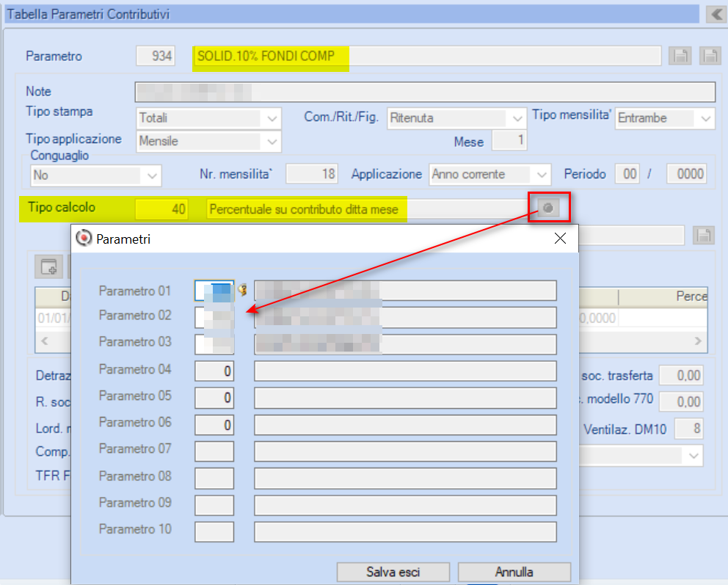The height and width of the screenshot is (585, 728).
Task: Click the Parametro 09 code field
Action: (x=214, y=505)
